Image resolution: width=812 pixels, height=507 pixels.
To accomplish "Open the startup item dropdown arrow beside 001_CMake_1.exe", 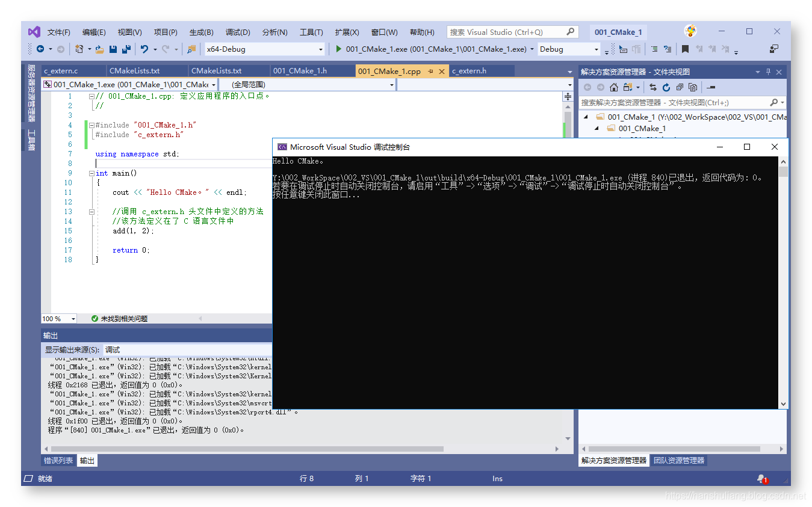I will (532, 49).
